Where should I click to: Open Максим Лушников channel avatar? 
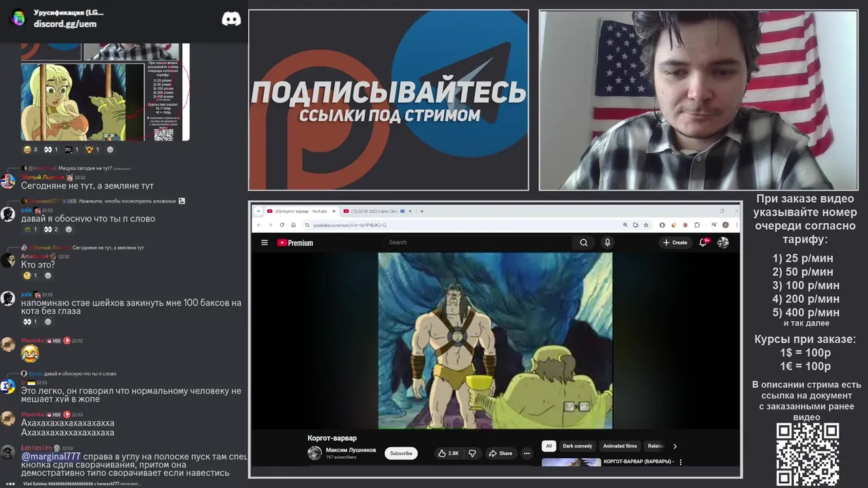(x=315, y=453)
